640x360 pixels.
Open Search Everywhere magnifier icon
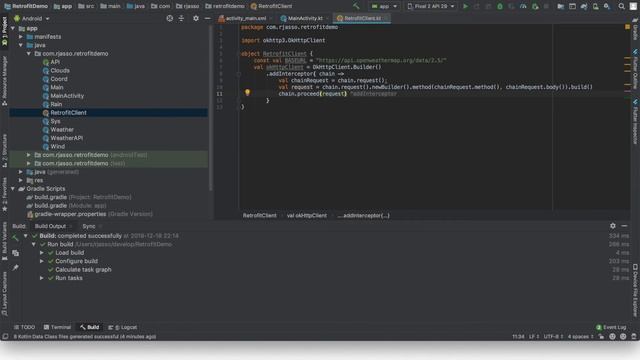click(621, 6)
